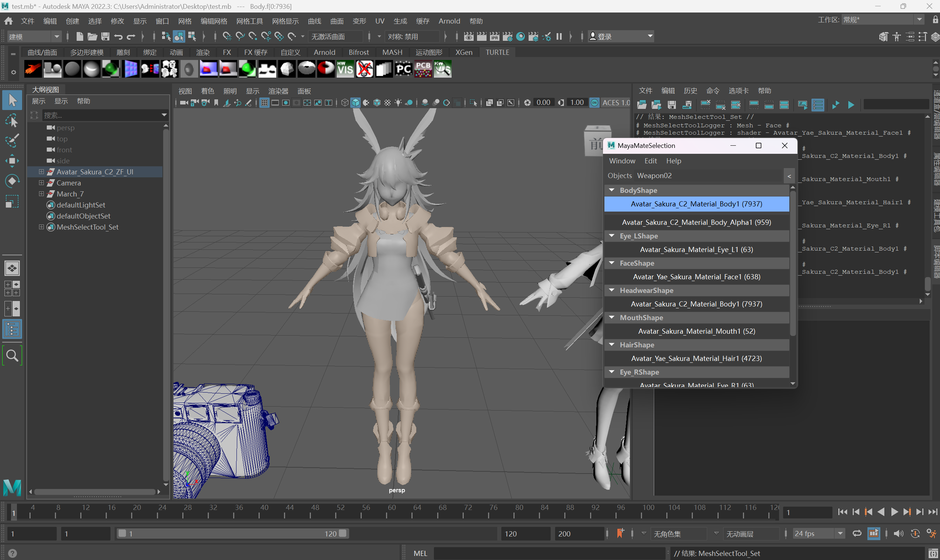This screenshot has height=560, width=940.
Task: Select Avatar_Yae_Sakura_Material_Hair1 (4723) entry
Action: coord(696,358)
